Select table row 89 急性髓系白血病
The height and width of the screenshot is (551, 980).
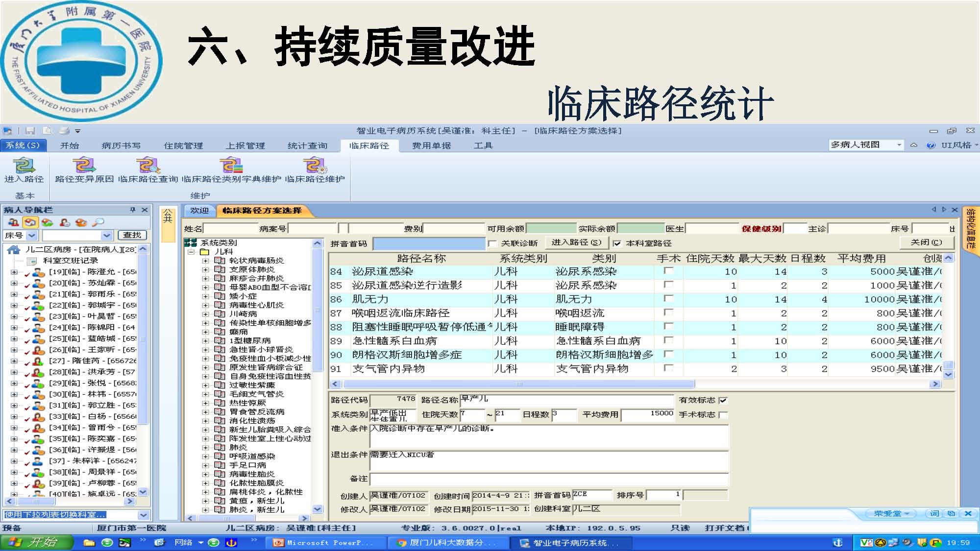pos(635,340)
